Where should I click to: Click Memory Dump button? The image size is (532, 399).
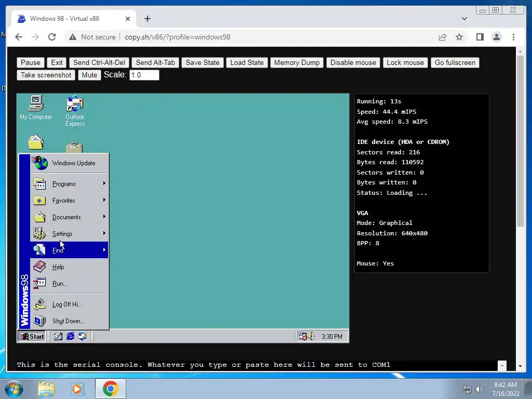pos(297,62)
